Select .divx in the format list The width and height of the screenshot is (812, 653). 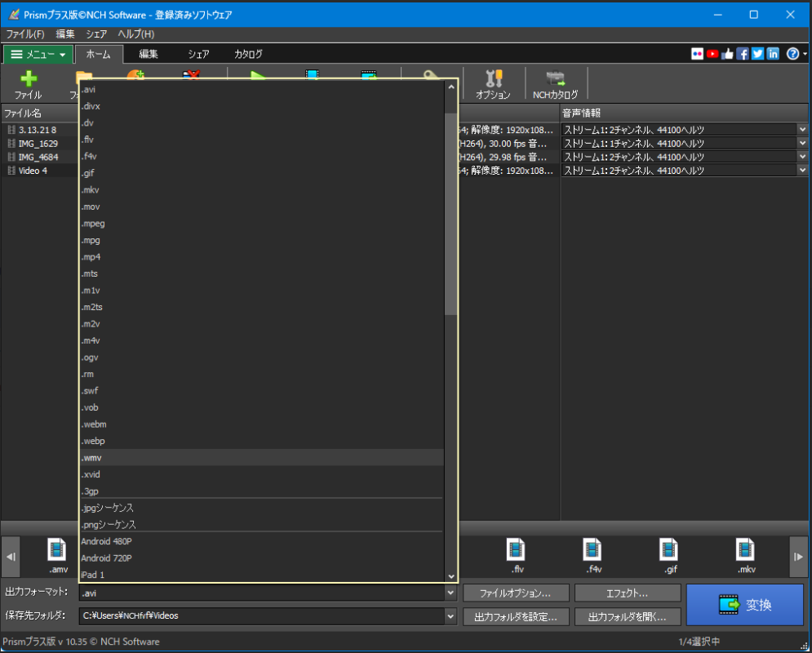coord(261,106)
